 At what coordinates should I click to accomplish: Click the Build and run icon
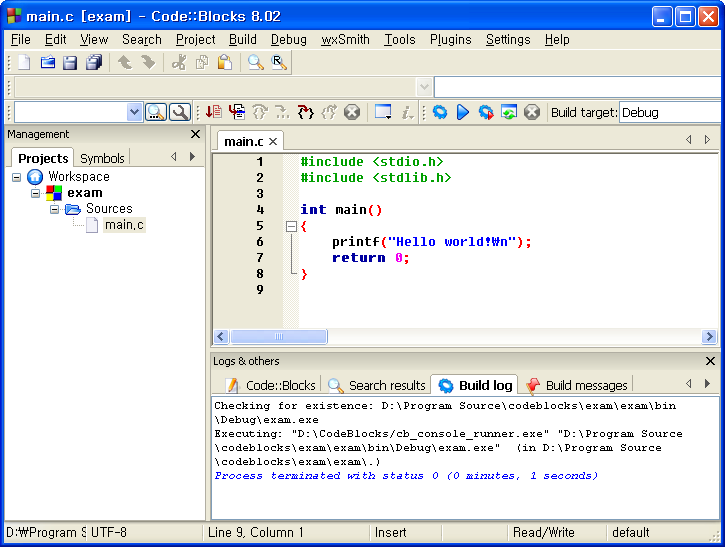pos(485,113)
